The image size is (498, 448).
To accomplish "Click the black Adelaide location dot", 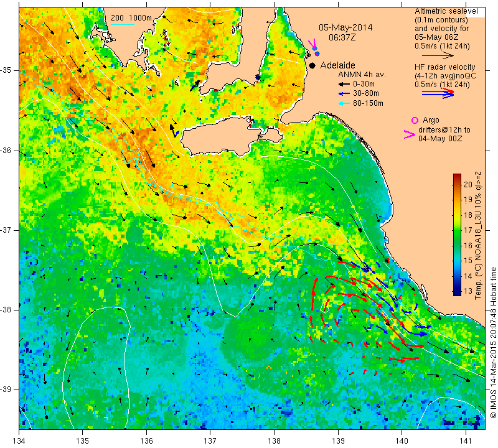I will tap(312, 65).
